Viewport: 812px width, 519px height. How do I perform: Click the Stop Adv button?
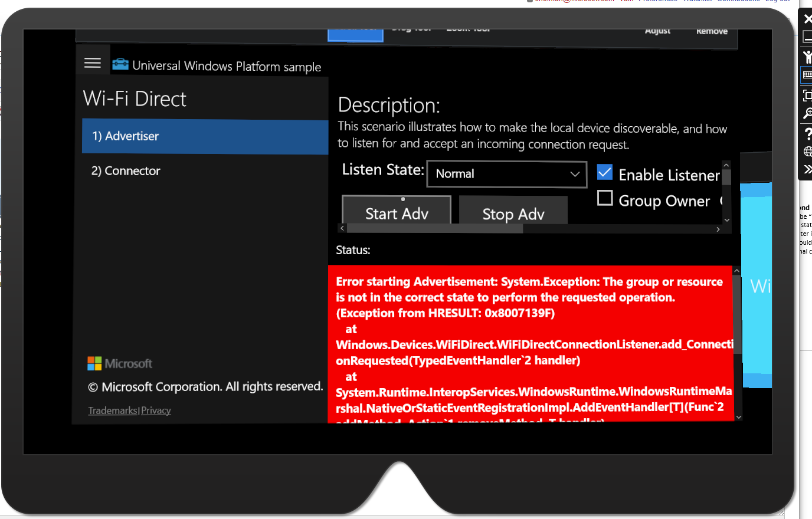pyautogui.click(x=513, y=211)
